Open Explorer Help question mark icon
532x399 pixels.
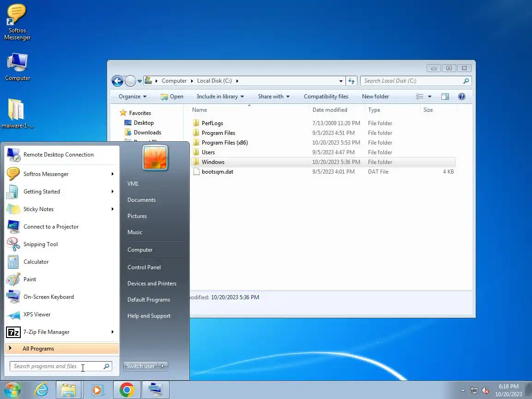click(461, 97)
